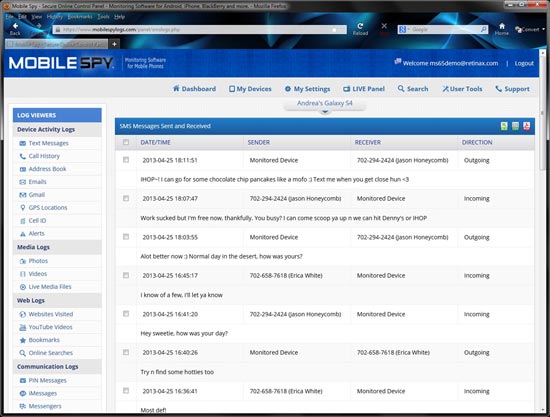Check the 18:07:47 message row checkbox
Image resolution: width=550 pixels, height=417 pixels.
click(x=126, y=199)
